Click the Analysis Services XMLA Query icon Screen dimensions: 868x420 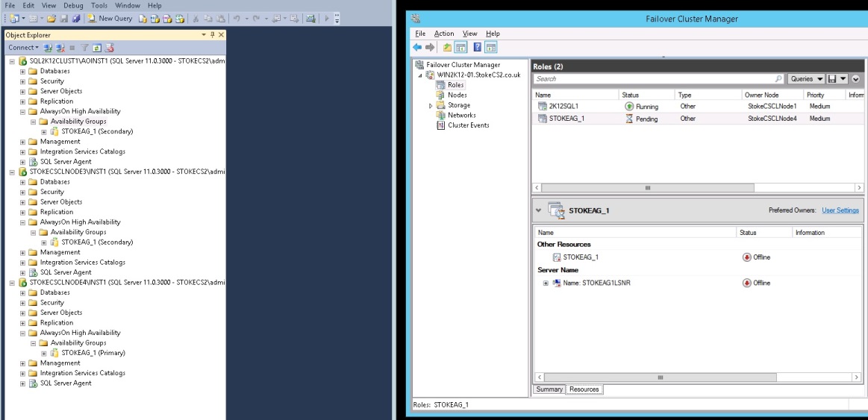[180, 18]
